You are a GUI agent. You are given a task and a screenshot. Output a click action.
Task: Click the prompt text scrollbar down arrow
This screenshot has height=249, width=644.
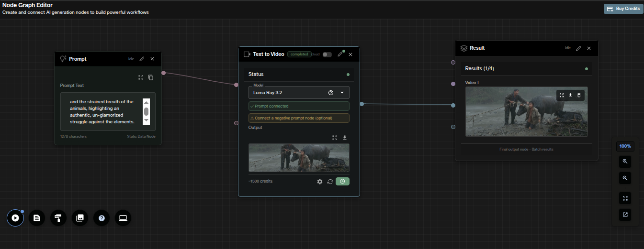pyautogui.click(x=147, y=121)
